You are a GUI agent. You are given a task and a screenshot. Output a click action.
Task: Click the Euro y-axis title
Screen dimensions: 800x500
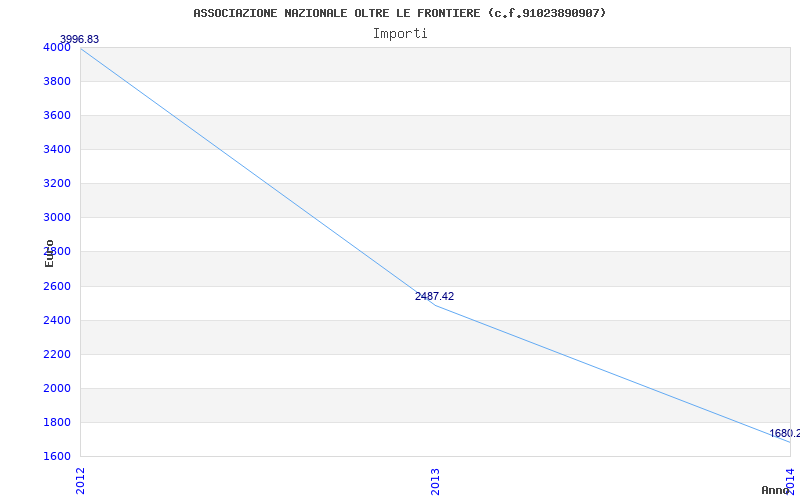pos(49,253)
